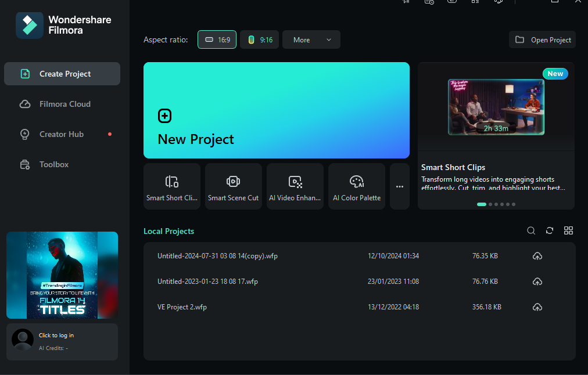Screen dimensions: 588x375
Task: Upload Untitled-2023-01-23 project to cloud
Action: [x=537, y=282]
